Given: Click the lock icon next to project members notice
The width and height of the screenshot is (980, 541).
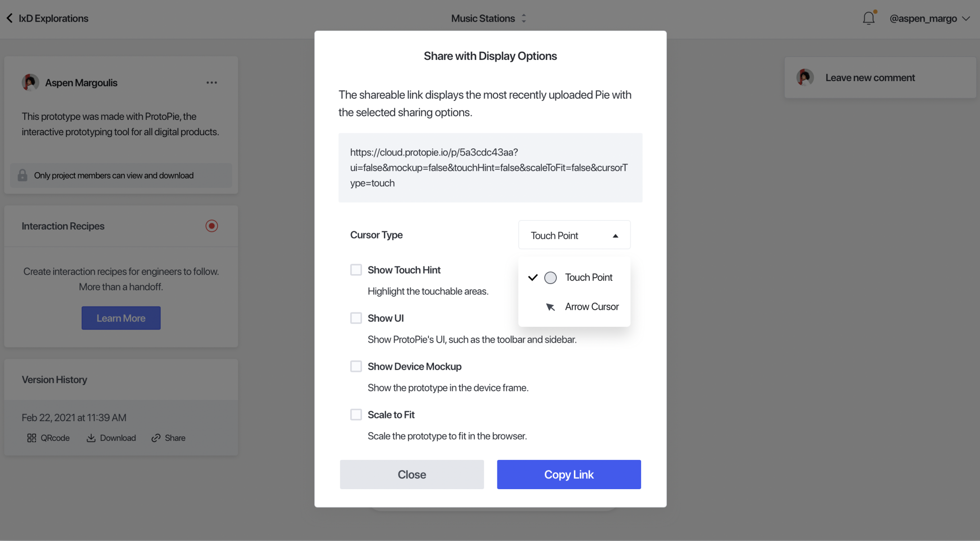Looking at the screenshot, I should click(23, 175).
